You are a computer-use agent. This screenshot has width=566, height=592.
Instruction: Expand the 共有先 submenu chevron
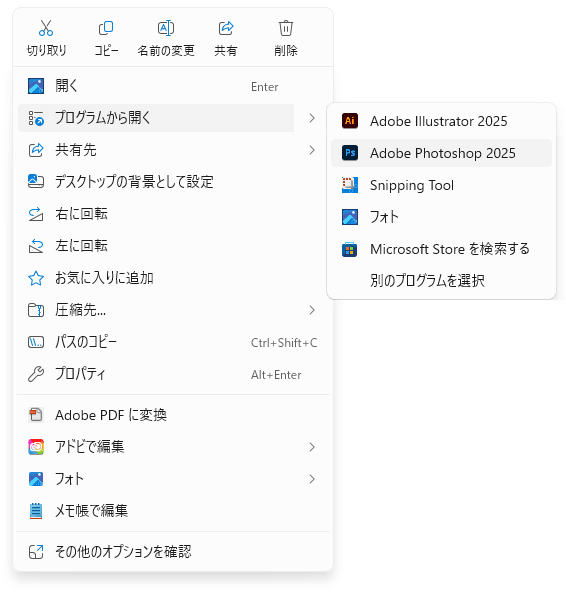coord(312,150)
